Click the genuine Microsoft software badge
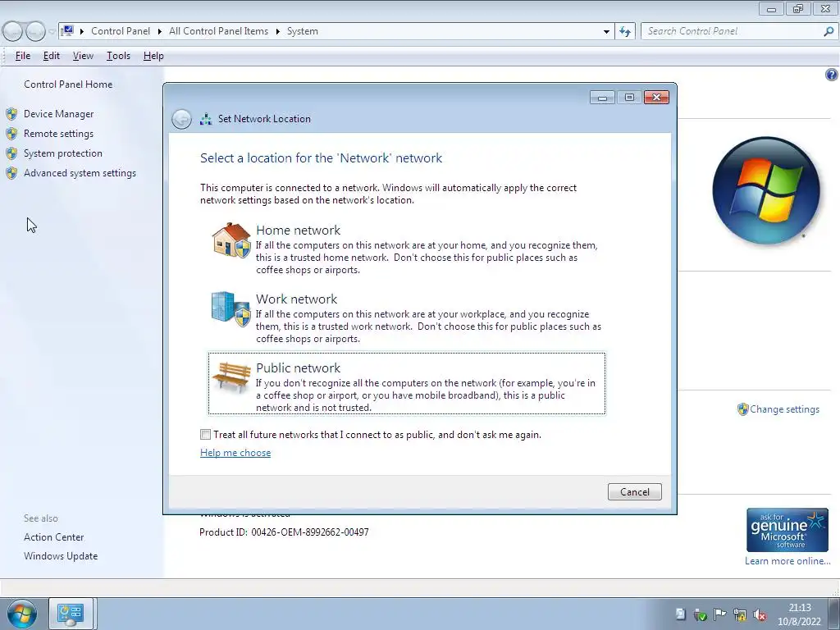 pos(787,530)
